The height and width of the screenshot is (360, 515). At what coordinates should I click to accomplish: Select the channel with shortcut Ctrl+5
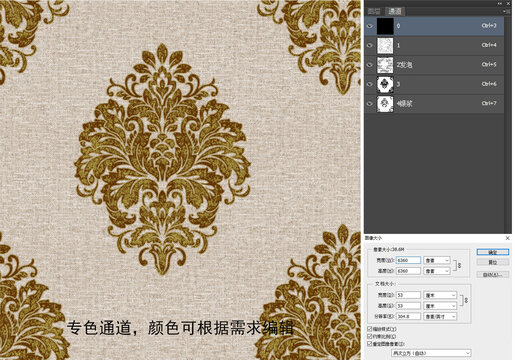[x=434, y=65]
